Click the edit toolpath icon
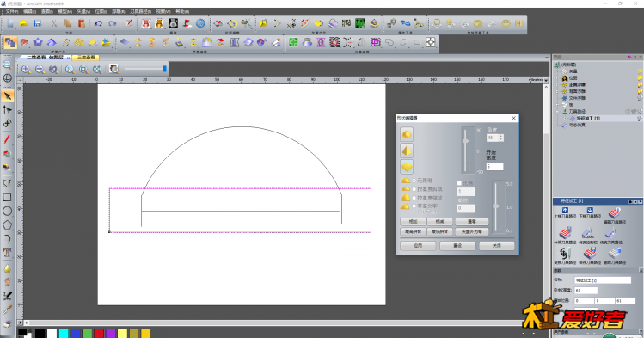Screen dimensions: 644x338 pos(615,212)
